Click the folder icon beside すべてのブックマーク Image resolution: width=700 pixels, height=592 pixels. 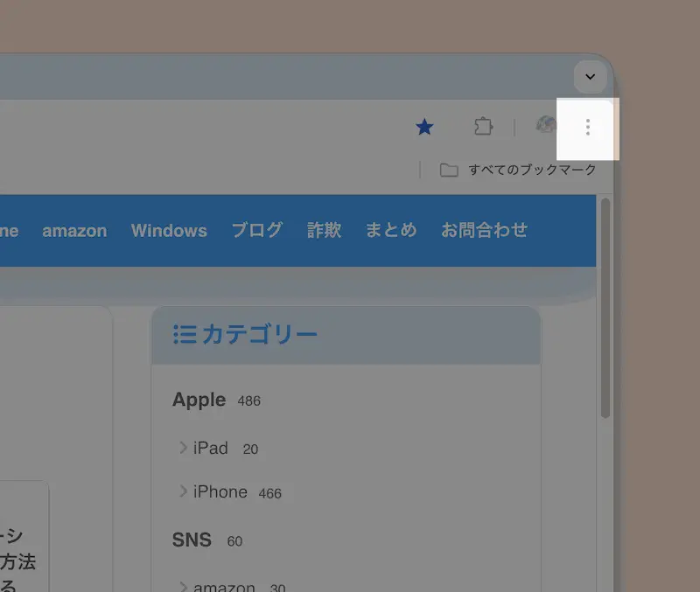[450, 170]
